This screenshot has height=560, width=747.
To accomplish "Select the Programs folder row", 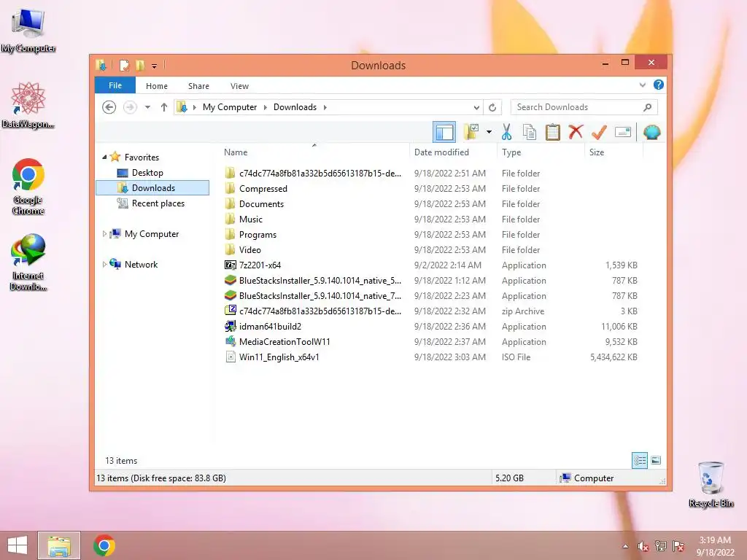I will pyautogui.click(x=431, y=234).
